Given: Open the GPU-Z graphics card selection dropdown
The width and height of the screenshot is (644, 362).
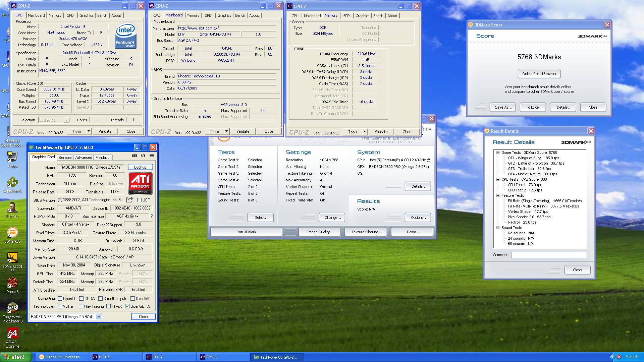Looking at the screenshot, I should pos(99,317).
